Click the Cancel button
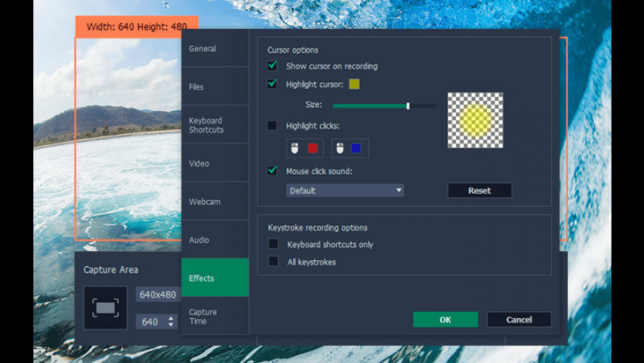This screenshot has width=644, height=363. (x=519, y=319)
